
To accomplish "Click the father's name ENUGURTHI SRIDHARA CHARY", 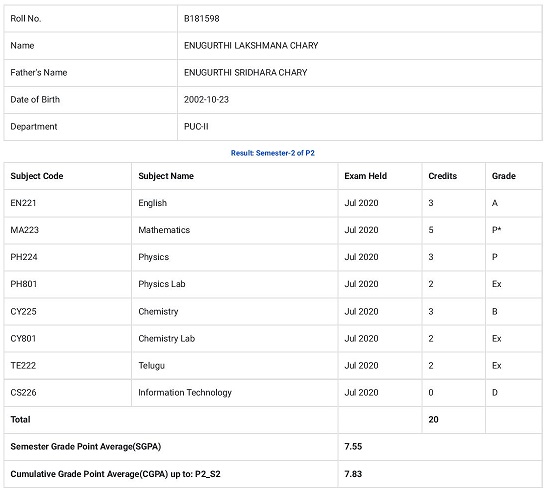I will point(245,72).
